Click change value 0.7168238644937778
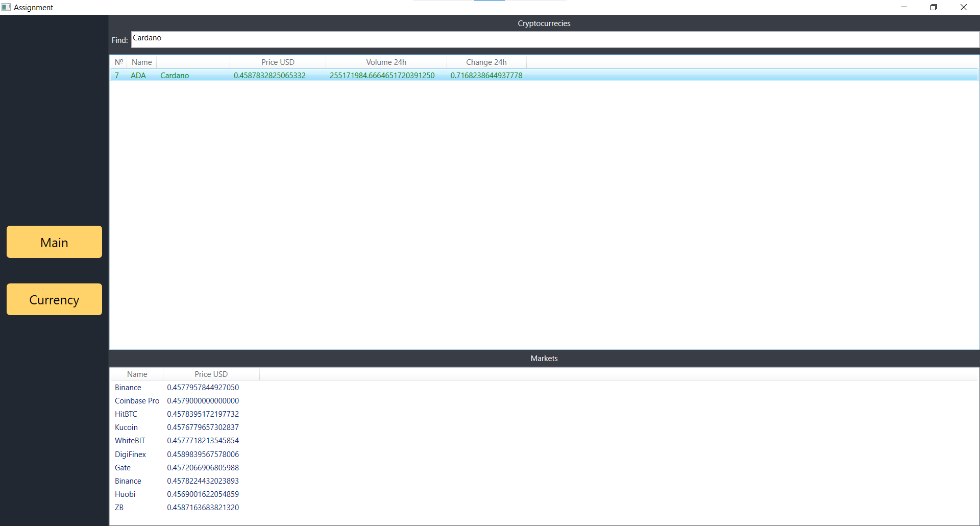The height and width of the screenshot is (526, 980). 486,76
